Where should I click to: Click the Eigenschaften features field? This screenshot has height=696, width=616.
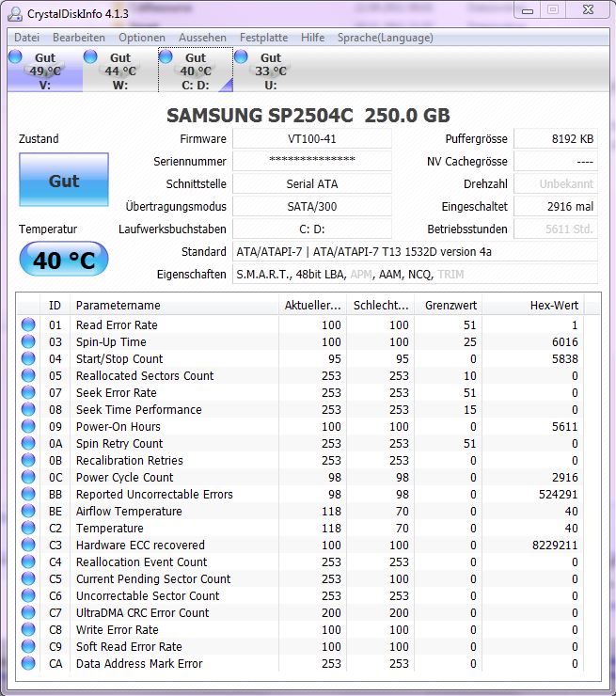click(x=415, y=275)
